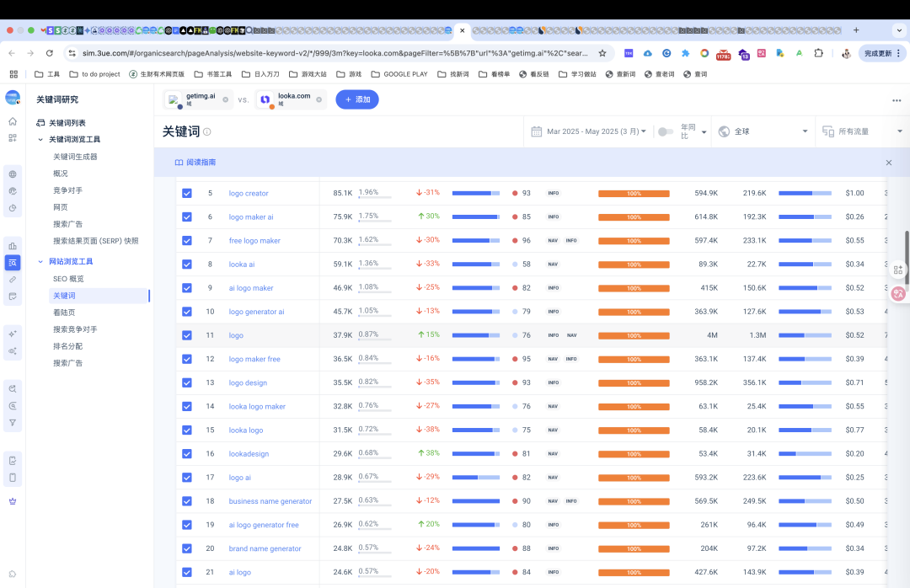Click the browser reload button
The image size is (910, 588).
pos(50,53)
